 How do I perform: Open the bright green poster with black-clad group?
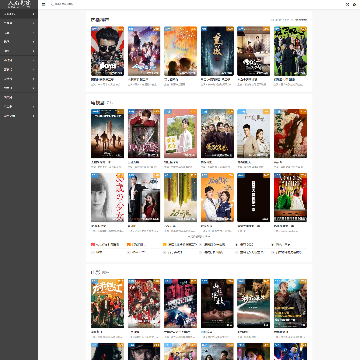tap(290, 51)
